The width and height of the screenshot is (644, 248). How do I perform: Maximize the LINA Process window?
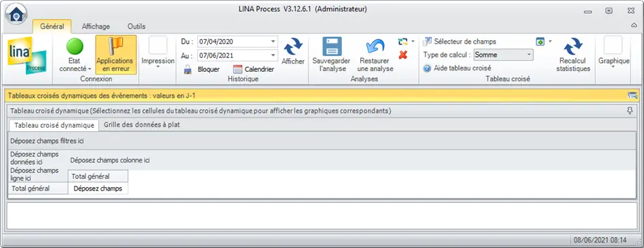(609, 11)
